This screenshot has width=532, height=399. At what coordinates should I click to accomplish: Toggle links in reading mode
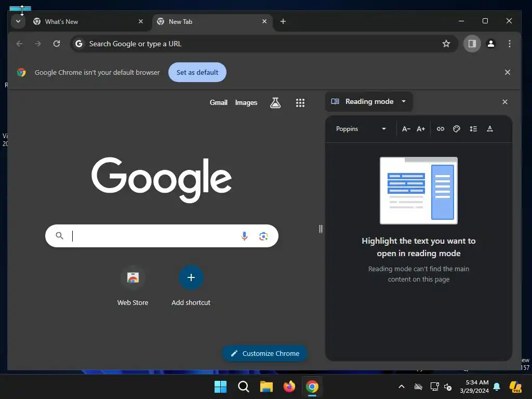tap(440, 129)
